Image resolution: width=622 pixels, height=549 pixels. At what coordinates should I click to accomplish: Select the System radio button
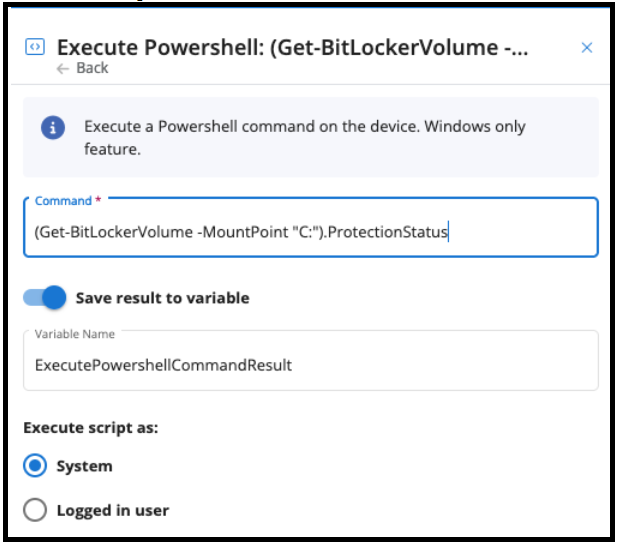pyautogui.click(x=35, y=465)
